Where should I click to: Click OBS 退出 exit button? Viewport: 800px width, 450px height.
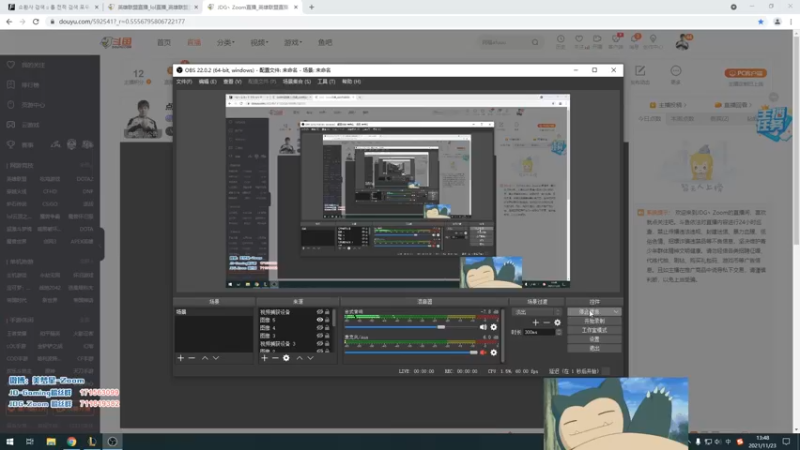point(594,348)
